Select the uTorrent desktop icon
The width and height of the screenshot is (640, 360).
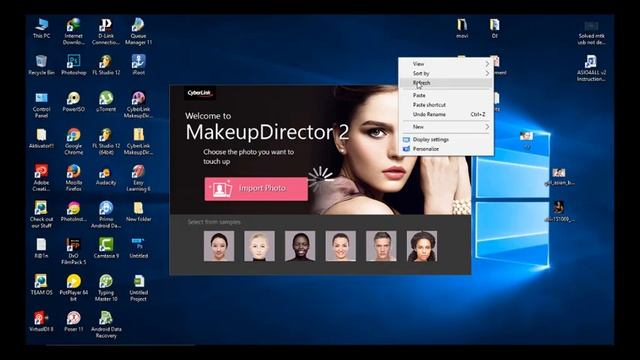tap(106, 102)
